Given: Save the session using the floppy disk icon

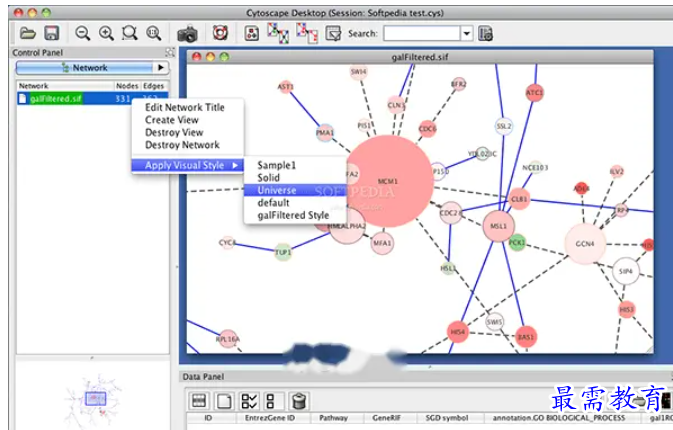Looking at the screenshot, I should (x=52, y=33).
